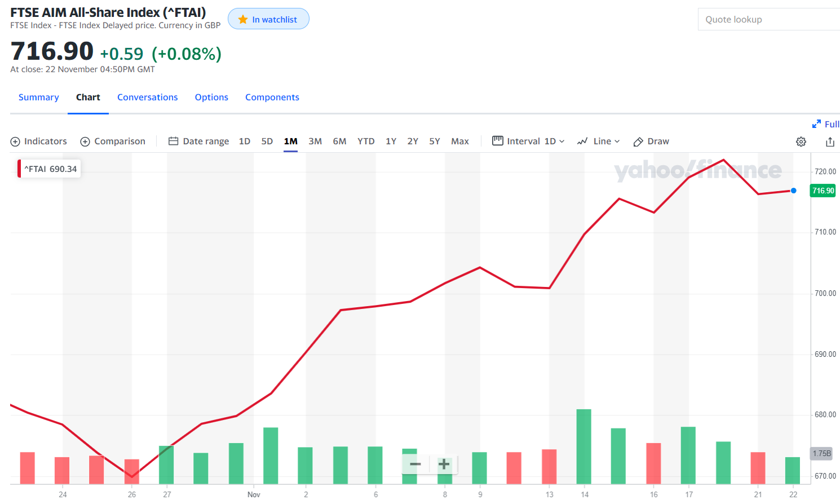The width and height of the screenshot is (840, 504).
Task: Open chart settings gear icon
Action: tap(801, 142)
